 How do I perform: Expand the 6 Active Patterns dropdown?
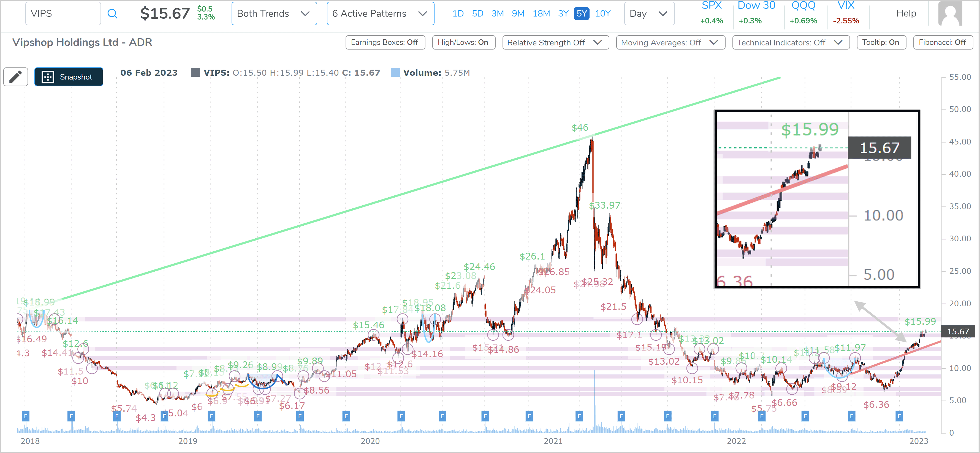pos(380,13)
